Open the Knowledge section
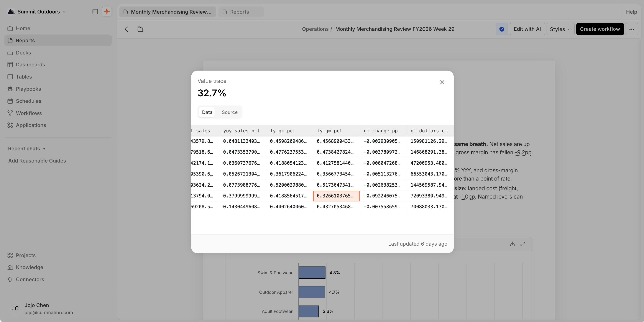 [58, 267]
